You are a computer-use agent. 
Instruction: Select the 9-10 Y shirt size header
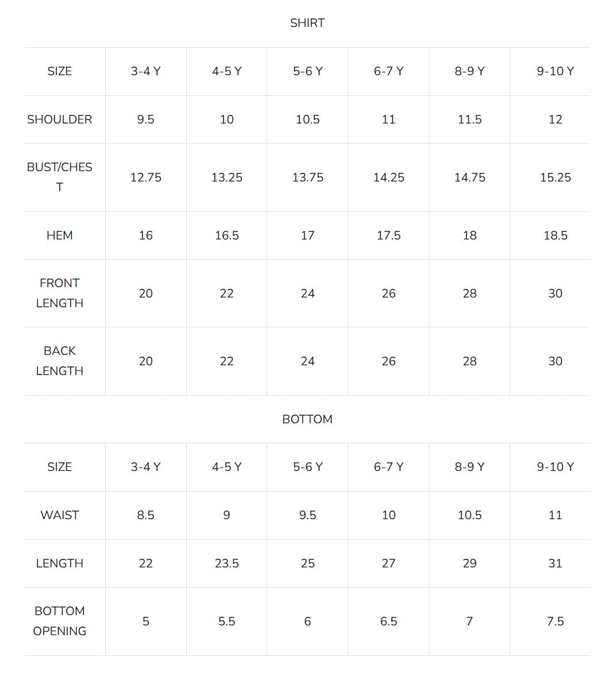tap(555, 71)
